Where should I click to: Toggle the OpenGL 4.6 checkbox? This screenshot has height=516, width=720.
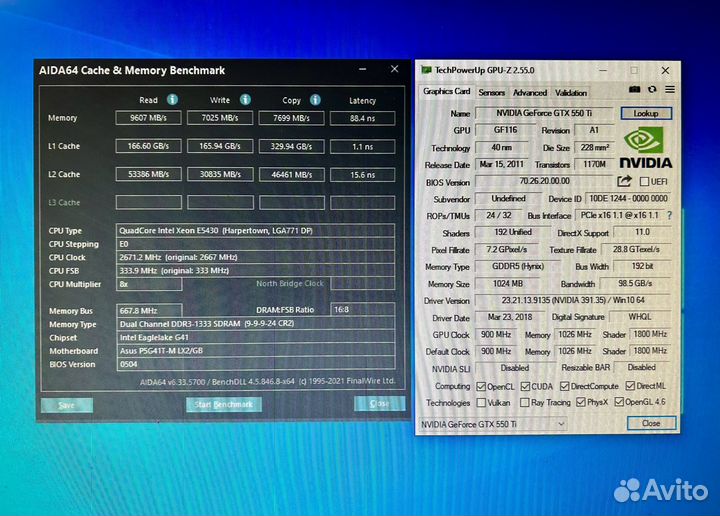coord(619,402)
